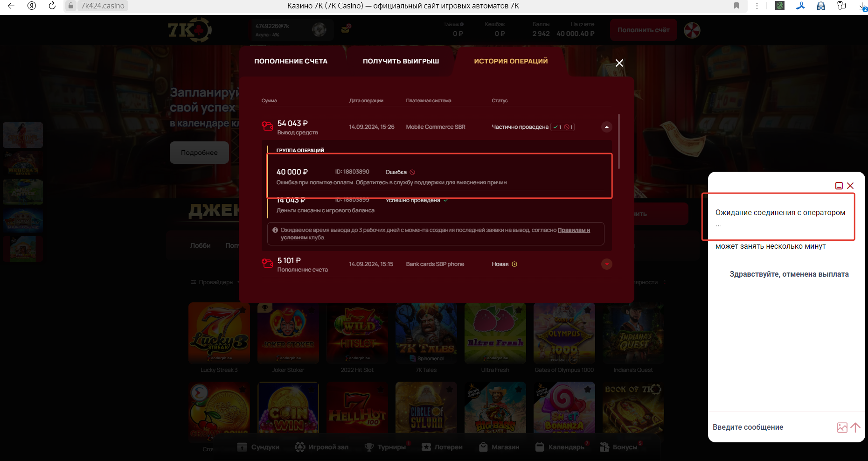
Task: Click the Bank cards SBP phone text
Action: [x=435, y=264]
